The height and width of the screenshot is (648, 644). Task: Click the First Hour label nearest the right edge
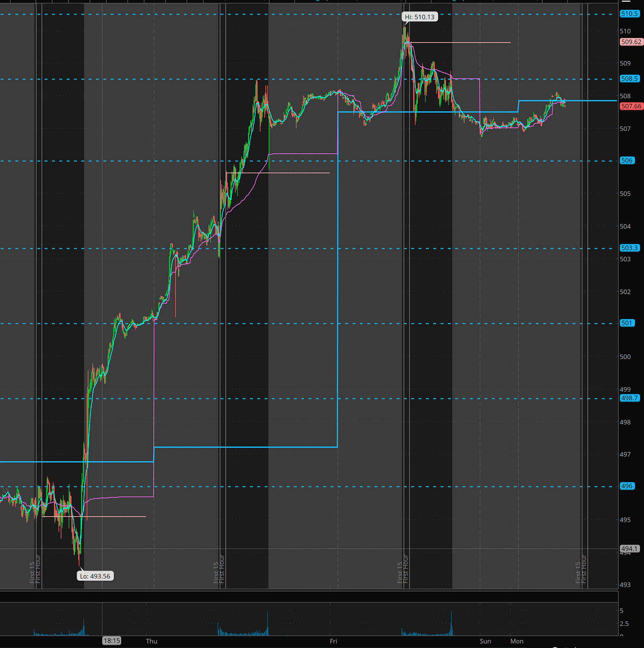point(584,569)
